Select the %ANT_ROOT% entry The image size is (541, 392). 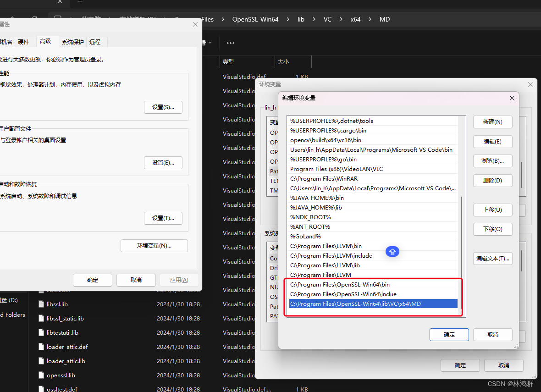tap(373, 227)
